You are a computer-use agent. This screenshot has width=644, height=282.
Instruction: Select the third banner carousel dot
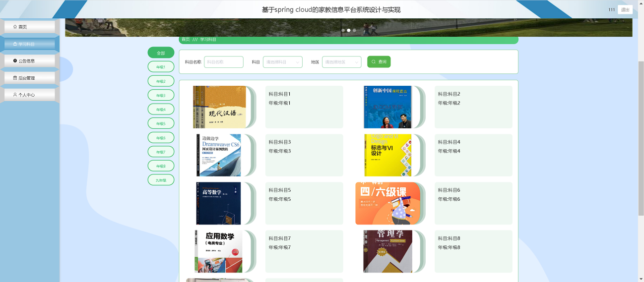coord(354,30)
